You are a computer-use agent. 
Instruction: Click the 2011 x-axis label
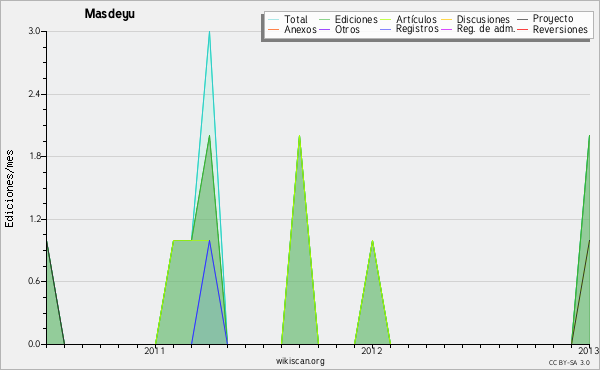[x=155, y=350]
